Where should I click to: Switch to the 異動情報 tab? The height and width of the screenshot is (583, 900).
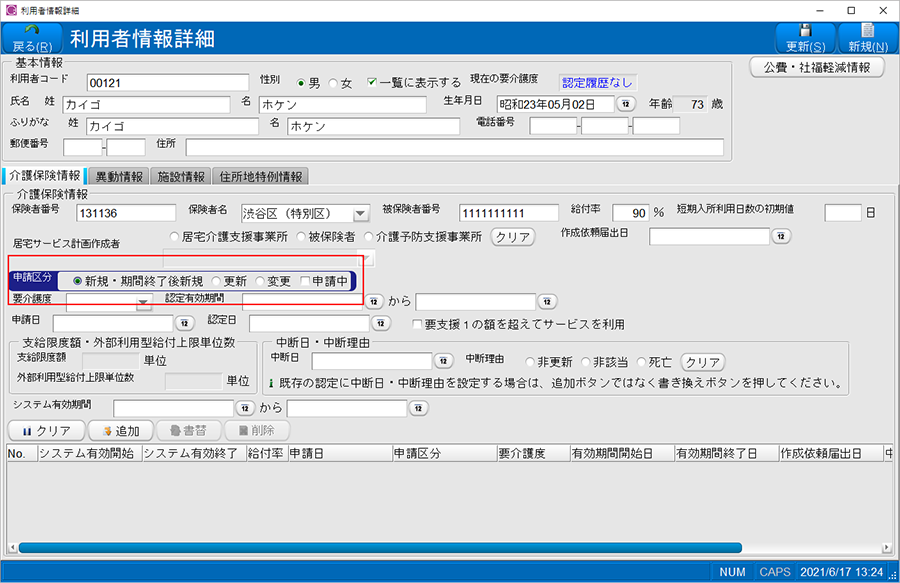pos(118,177)
